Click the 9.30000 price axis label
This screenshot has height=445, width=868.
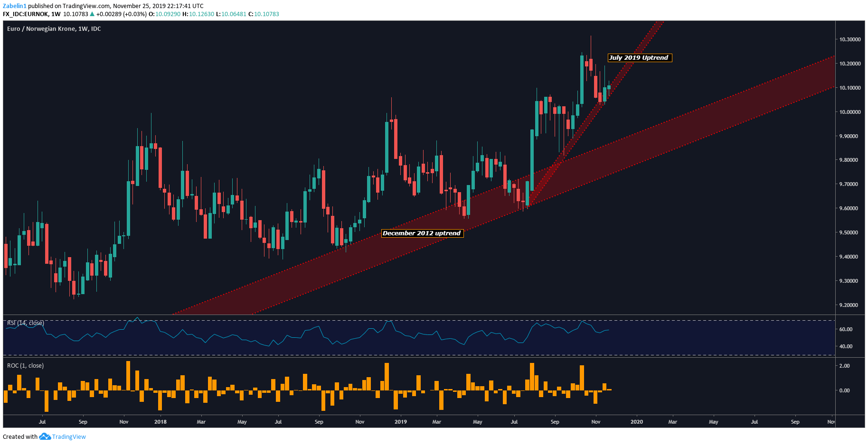click(x=849, y=281)
